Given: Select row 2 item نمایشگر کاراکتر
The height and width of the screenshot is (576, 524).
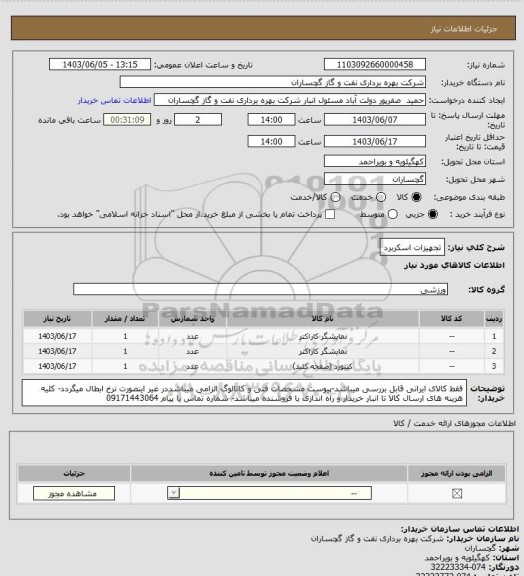Looking at the screenshot, I should pyautogui.click(x=322, y=352).
